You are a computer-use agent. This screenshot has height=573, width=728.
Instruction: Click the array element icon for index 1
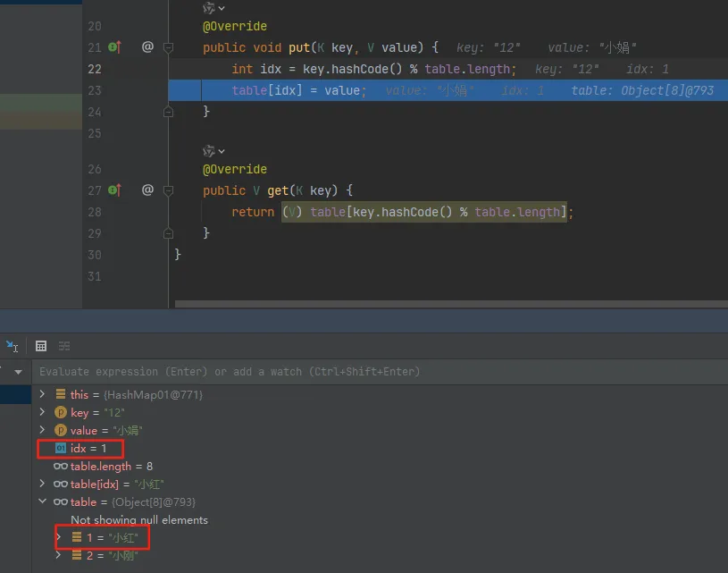pos(77,537)
